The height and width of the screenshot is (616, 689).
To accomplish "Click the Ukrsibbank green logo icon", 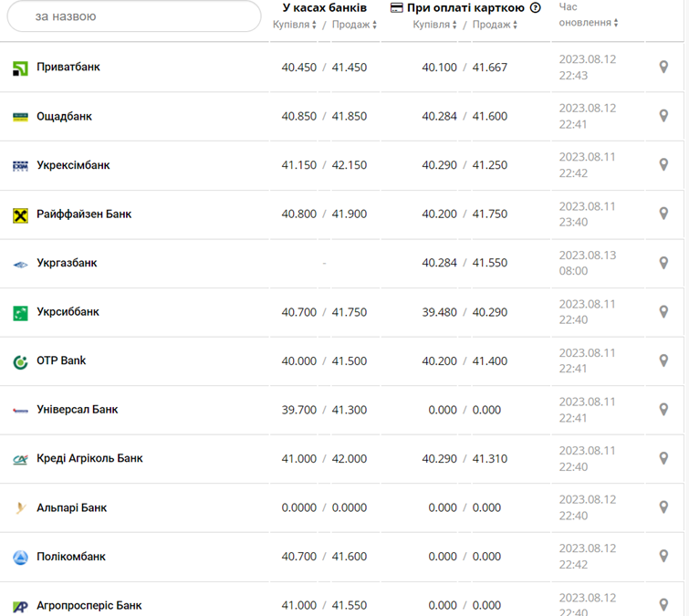I will [20, 312].
